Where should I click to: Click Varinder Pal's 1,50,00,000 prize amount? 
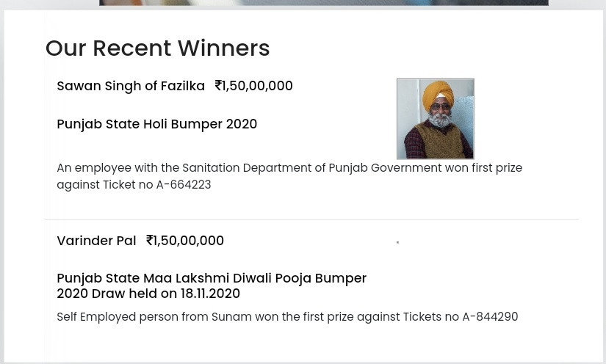[x=189, y=241]
